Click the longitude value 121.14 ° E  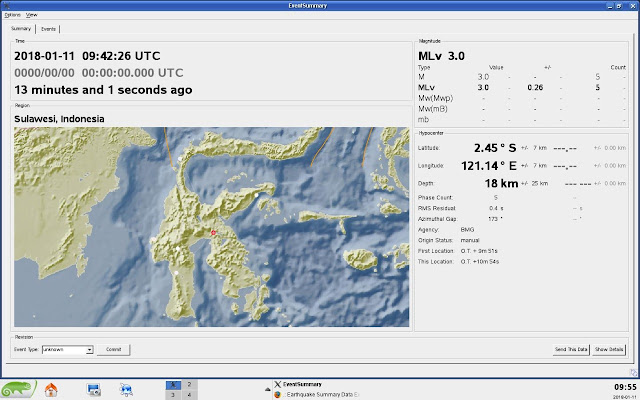pyautogui.click(x=489, y=166)
